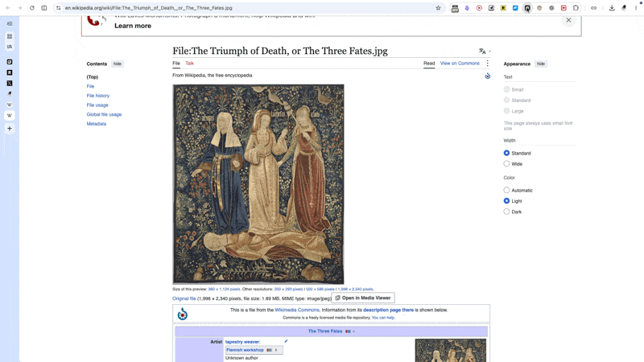Click the browser back arrow
644x362 pixels.
coord(8,8)
